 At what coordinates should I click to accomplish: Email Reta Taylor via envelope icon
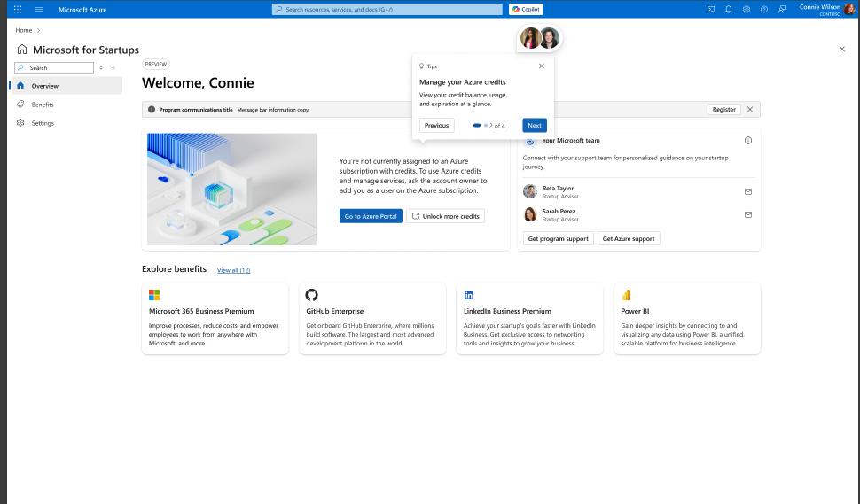click(748, 191)
